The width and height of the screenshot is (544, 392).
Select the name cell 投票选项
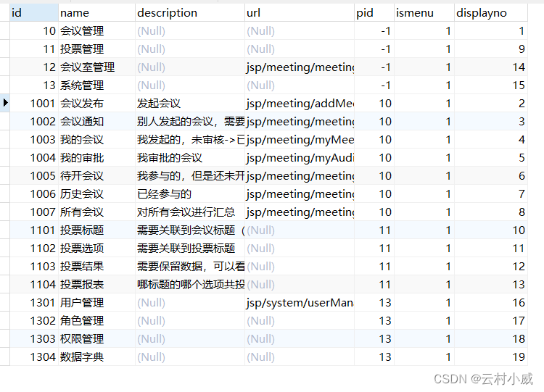pos(96,248)
